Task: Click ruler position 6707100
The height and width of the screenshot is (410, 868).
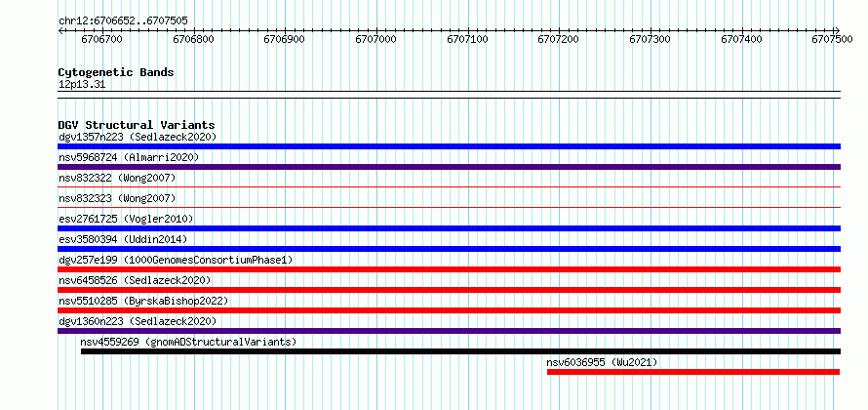Action: click(x=468, y=39)
